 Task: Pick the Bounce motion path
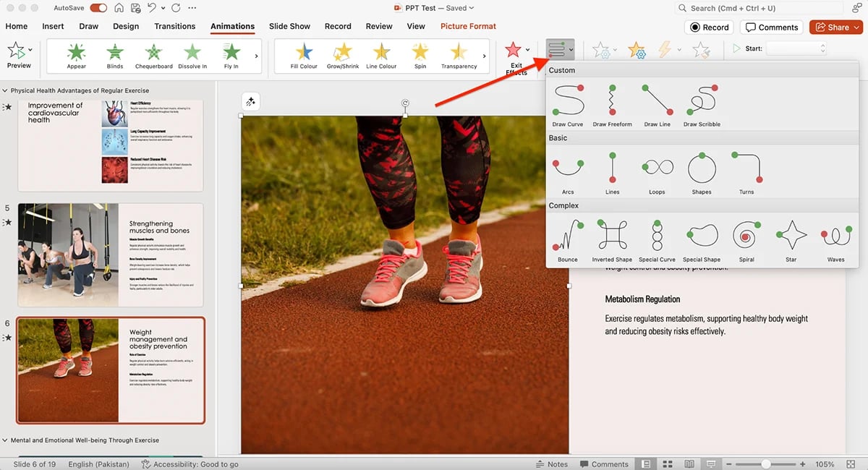[x=568, y=237]
